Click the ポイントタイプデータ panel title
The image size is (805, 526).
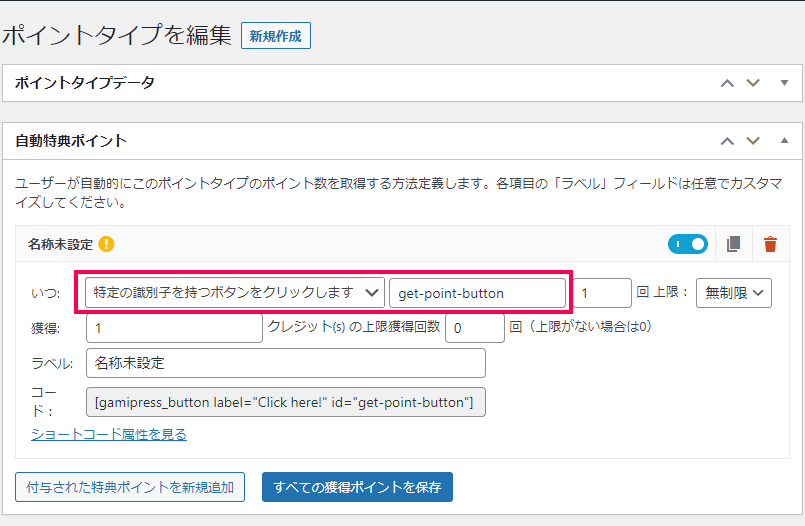tap(85, 83)
